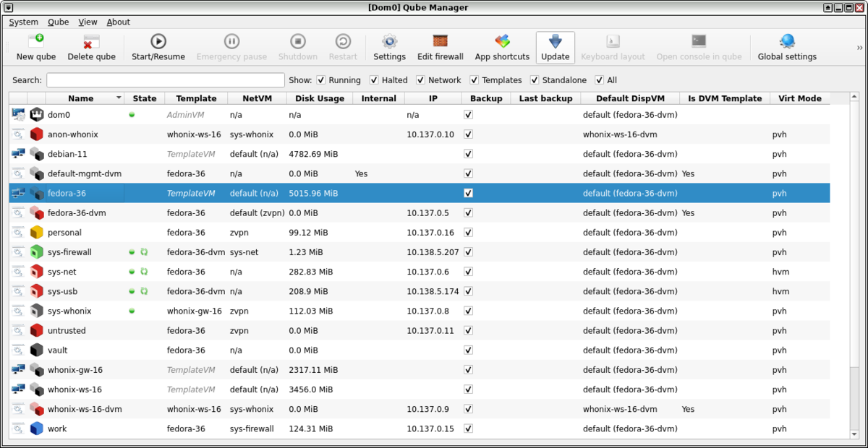Click disk usage 4782.69 MiB cell
Viewport: 868px width, 448px height.
313,154
